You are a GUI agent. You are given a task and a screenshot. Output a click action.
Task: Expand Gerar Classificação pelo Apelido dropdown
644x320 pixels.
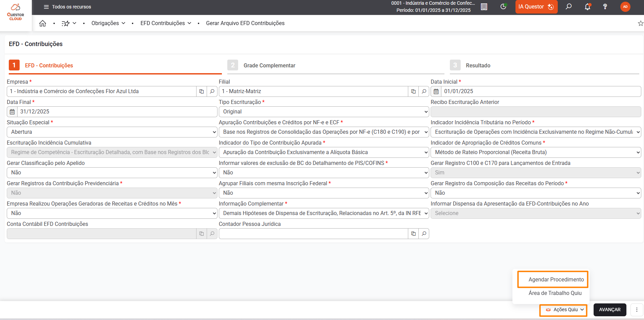(112, 173)
